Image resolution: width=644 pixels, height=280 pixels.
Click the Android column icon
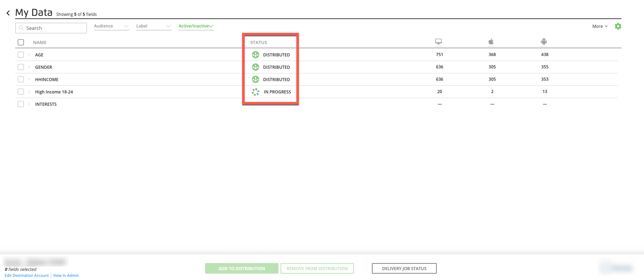pyautogui.click(x=544, y=42)
